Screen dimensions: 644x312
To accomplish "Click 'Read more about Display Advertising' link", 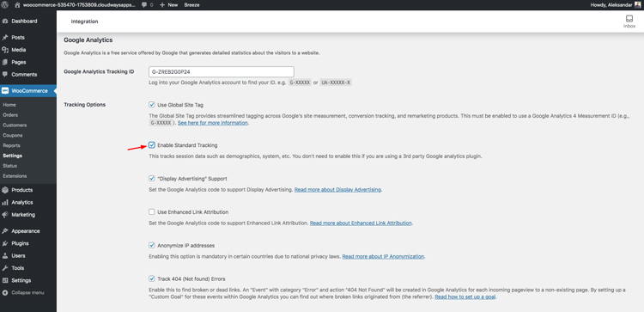I will point(338,190).
